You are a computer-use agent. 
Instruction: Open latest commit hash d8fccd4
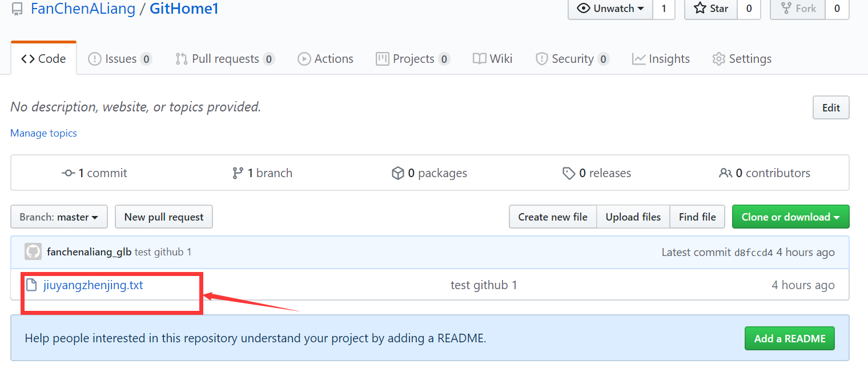tap(753, 253)
